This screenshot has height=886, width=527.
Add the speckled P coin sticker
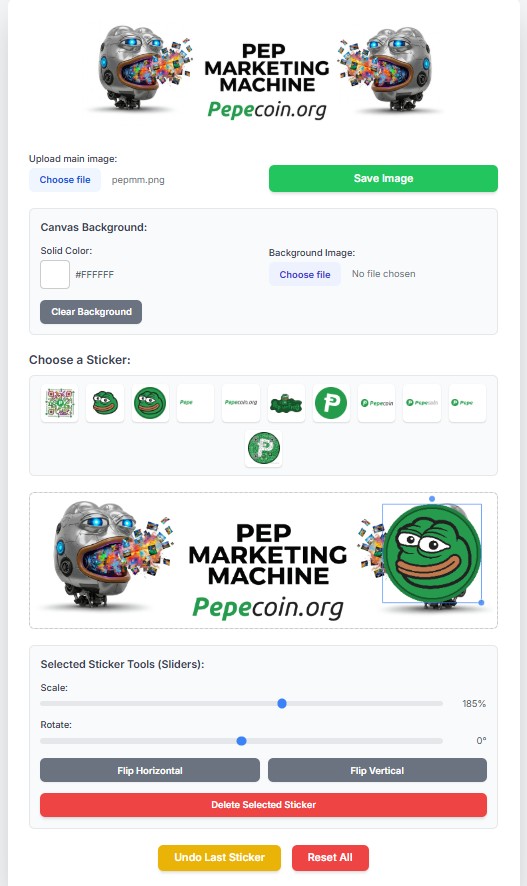pyautogui.click(x=264, y=448)
